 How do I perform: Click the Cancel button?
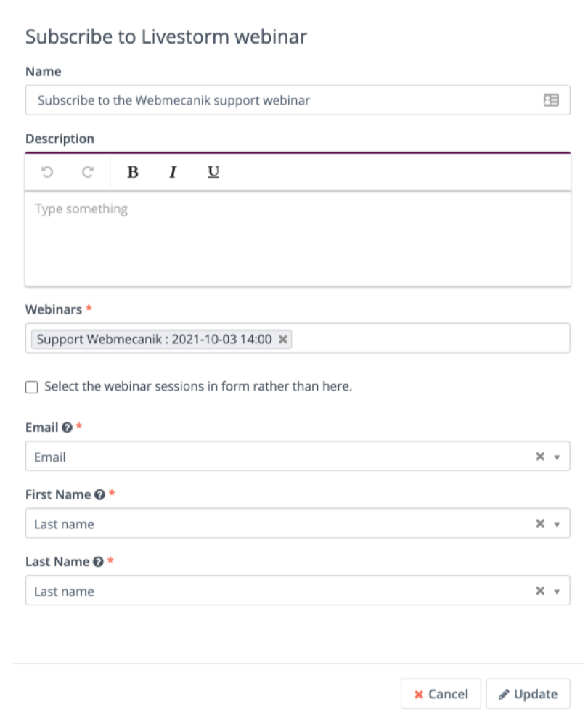(x=441, y=693)
